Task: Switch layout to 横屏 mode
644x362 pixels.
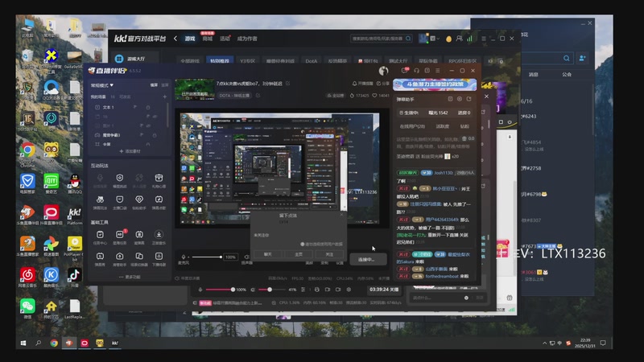Action: pos(154,85)
